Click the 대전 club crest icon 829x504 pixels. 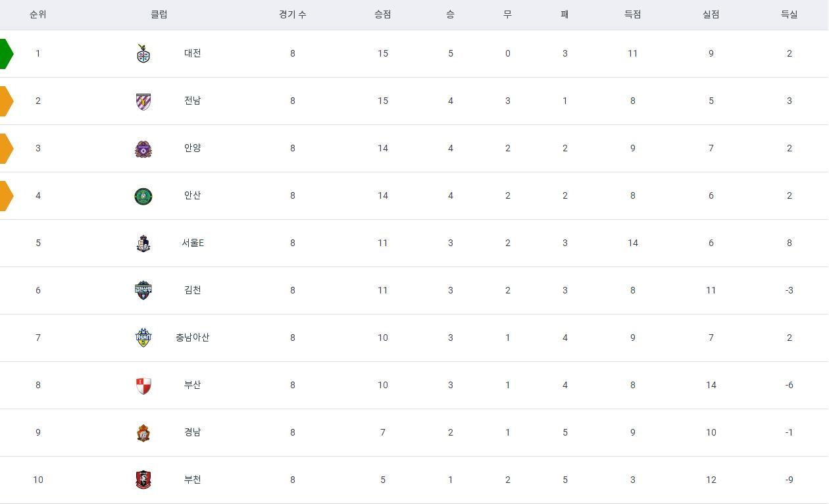(143, 54)
